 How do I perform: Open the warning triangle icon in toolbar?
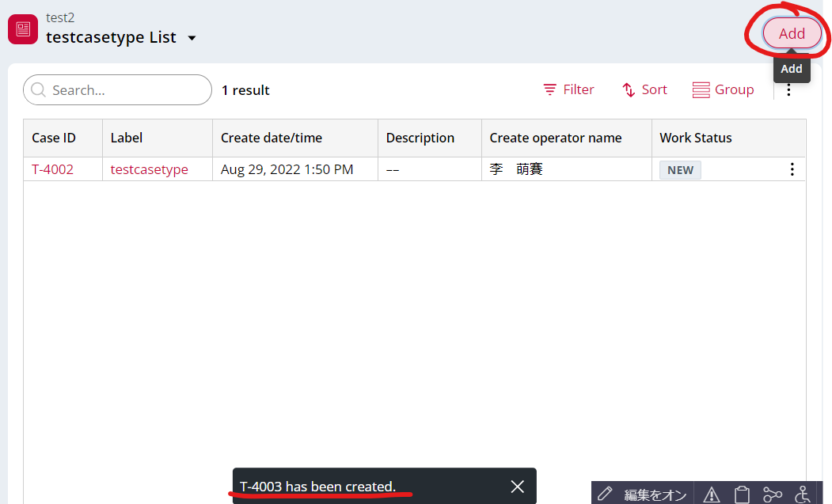point(711,495)
